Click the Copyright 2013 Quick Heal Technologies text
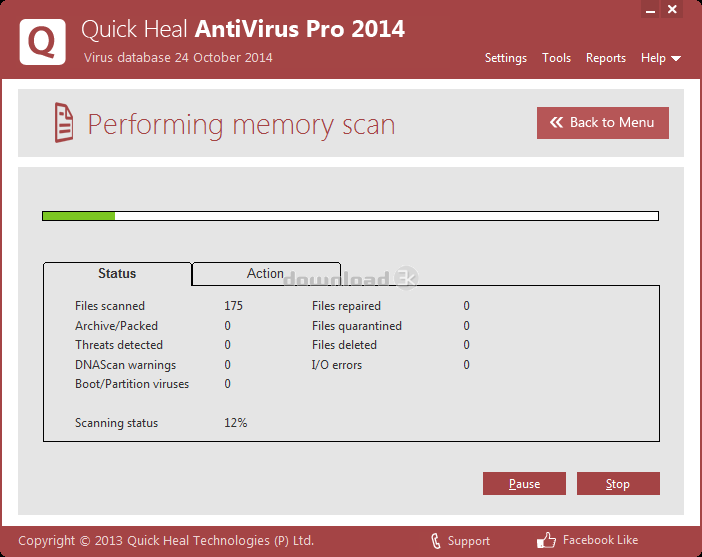Image resolution: width=702 pixels, height=557 pixels. pyautogui.click(x=166, y=540)
